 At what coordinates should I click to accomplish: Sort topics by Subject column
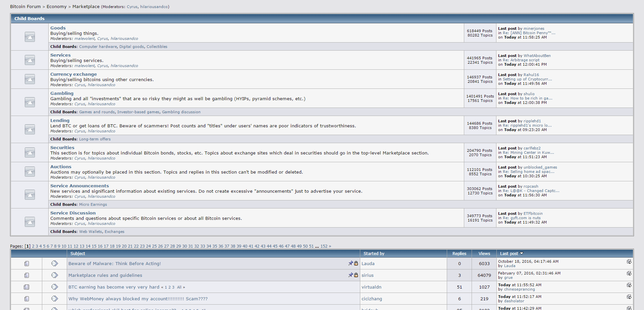pyautogui.click(x=78, y=254)
